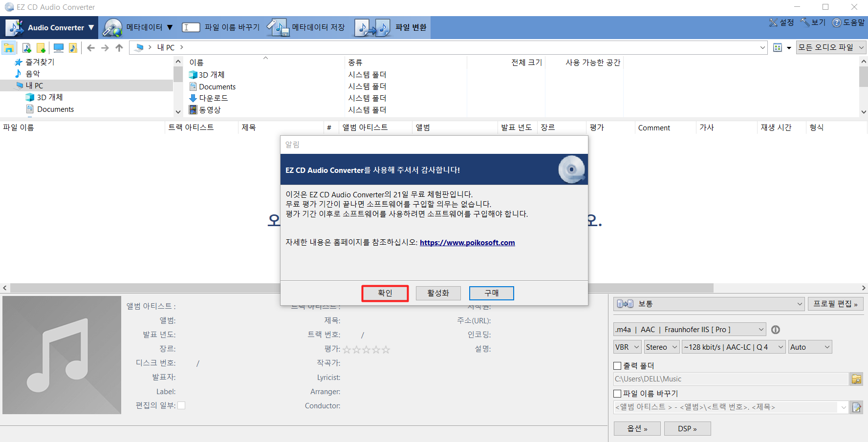Open the Stereo channels dropdown
The height and width of the screenshot is (442, 868).
click(662, 347)
